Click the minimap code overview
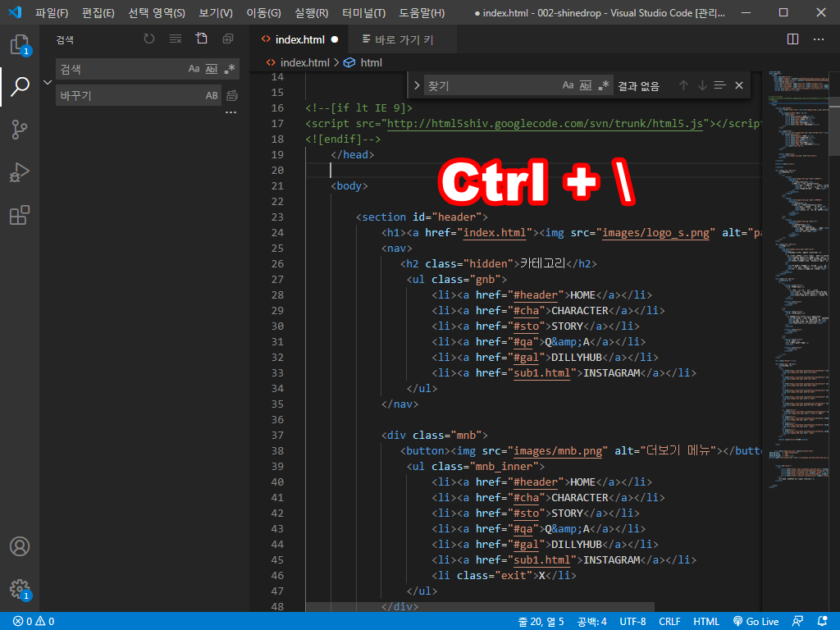This screenshot has height=630, width=840. pyautogui.click(x=798, y=279)
